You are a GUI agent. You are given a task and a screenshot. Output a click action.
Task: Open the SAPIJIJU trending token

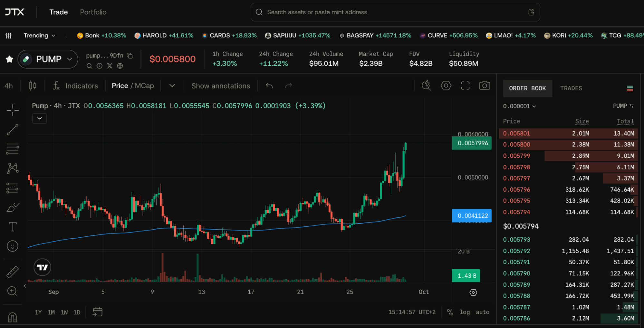(298, 35)
